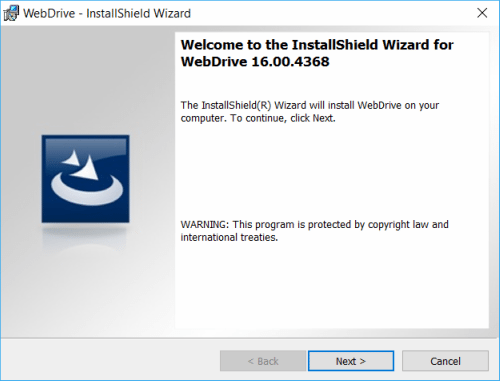Click the empty footer area left of Back
Viewport: 500px width, 381px height.
[x=110, y=360]
